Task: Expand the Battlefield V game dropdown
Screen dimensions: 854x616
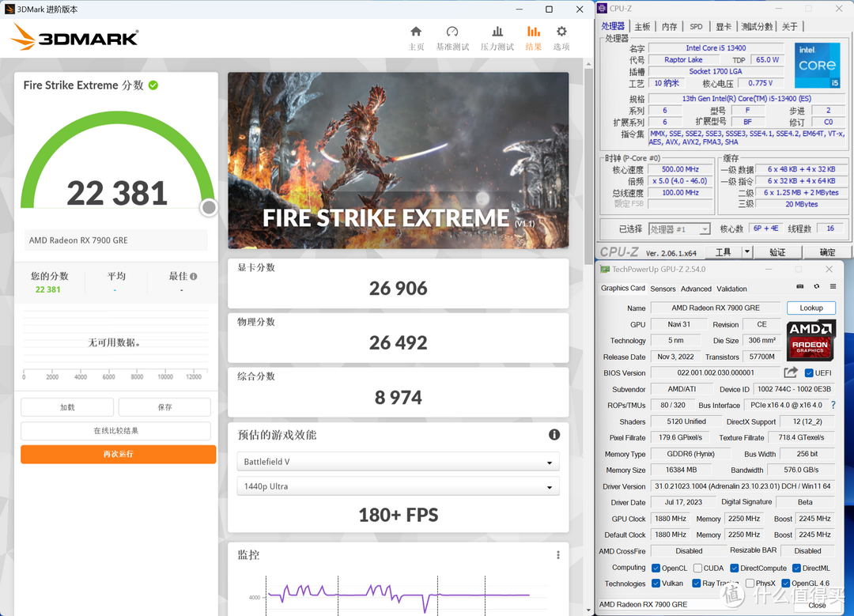Action: pos(398,462)
